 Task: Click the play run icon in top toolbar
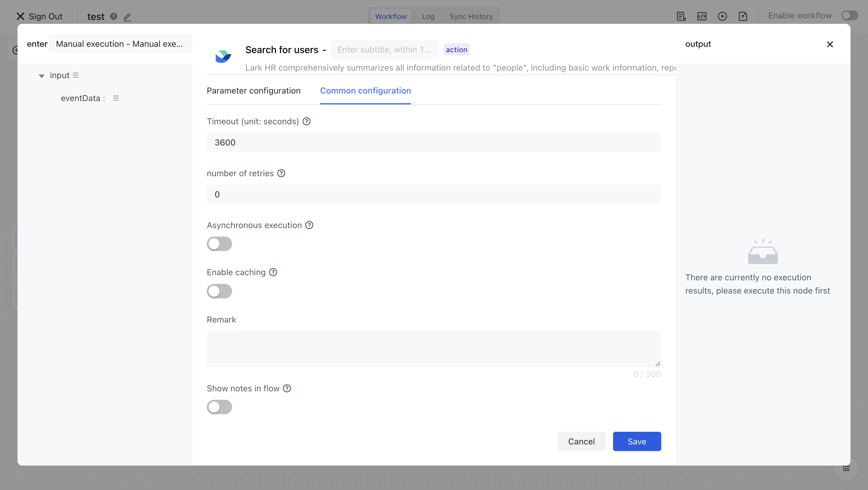722,16
